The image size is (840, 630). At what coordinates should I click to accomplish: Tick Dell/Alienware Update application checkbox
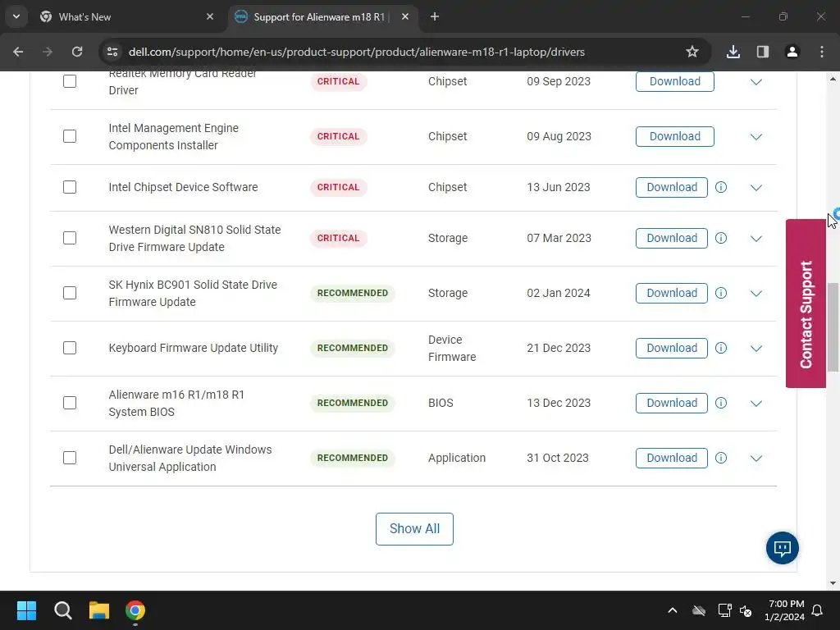[70, 458]
